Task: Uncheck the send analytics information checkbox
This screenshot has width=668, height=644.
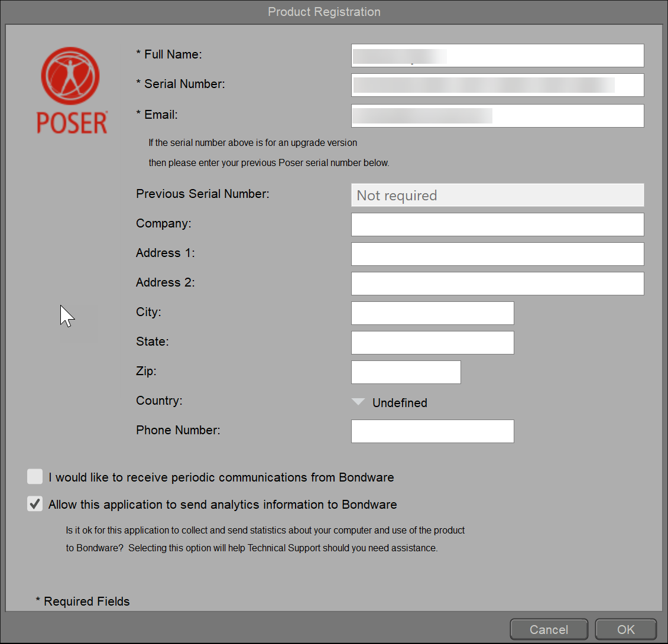Action: [x=35, y=504]
